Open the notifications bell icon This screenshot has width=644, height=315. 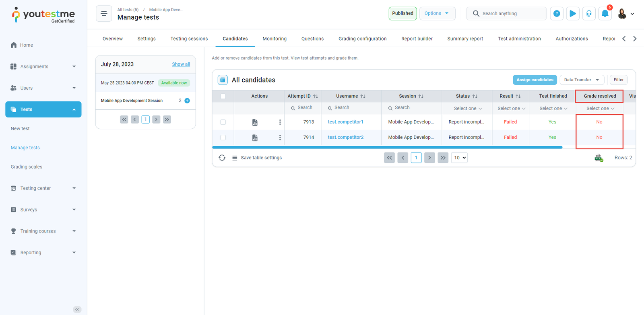coord(605,14)
